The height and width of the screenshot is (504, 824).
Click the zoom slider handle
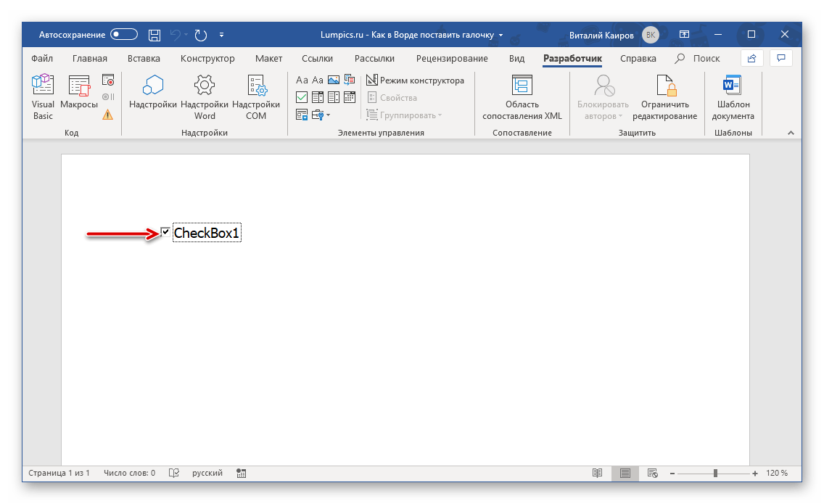715,473
